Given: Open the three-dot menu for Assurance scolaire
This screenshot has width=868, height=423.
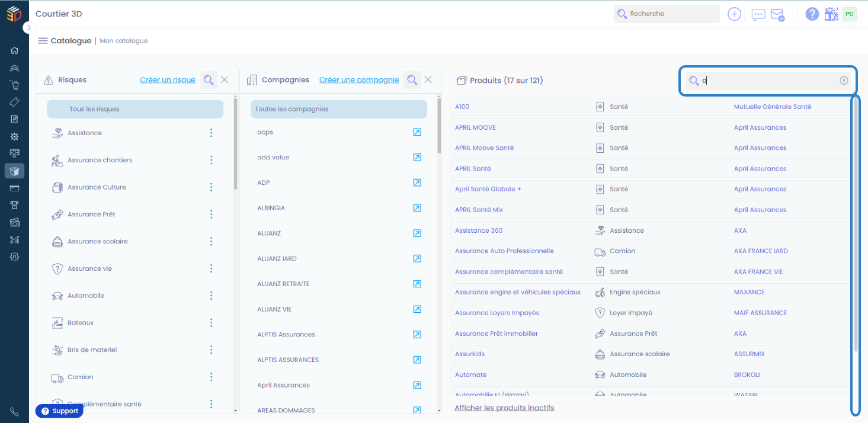Looking at the screenshot, I should [212, 242].
